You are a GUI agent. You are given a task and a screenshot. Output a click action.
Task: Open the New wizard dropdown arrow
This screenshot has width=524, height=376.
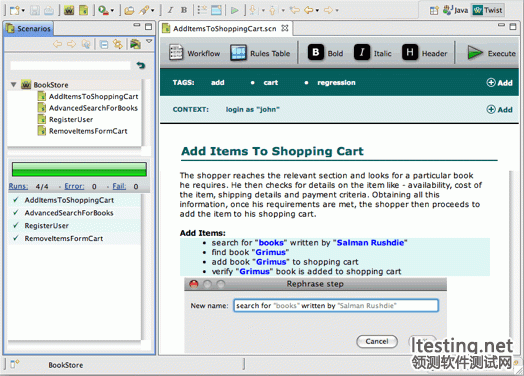(x=23, y=11)
